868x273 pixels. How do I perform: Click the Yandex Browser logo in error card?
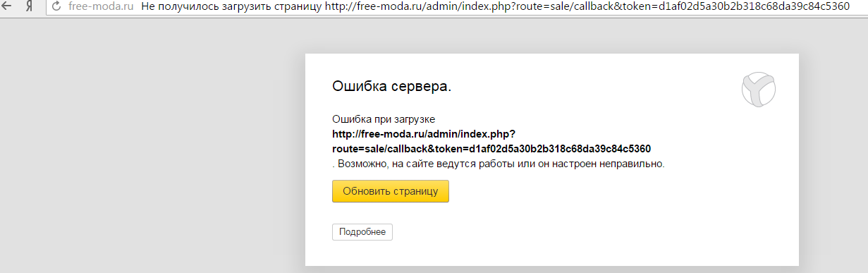(x=759, y=90)
